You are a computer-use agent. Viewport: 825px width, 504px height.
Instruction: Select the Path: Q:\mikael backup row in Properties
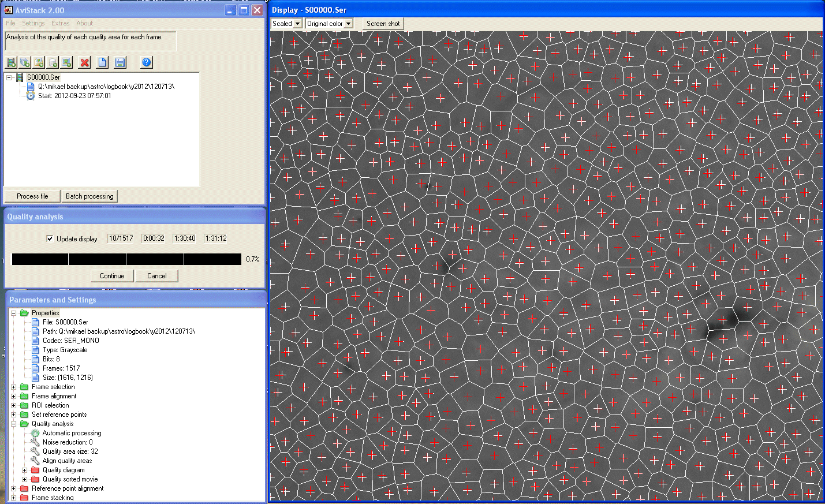click(x=119, y=331)
